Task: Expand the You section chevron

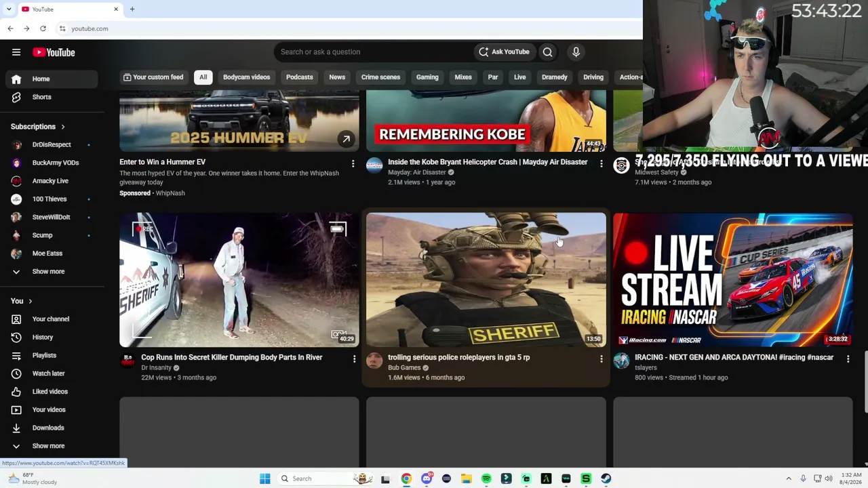Action: 30,302
